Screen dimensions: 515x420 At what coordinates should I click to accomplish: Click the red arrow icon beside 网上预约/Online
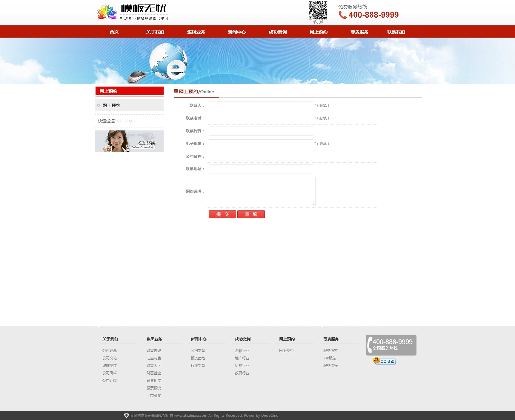pos(176,91)
